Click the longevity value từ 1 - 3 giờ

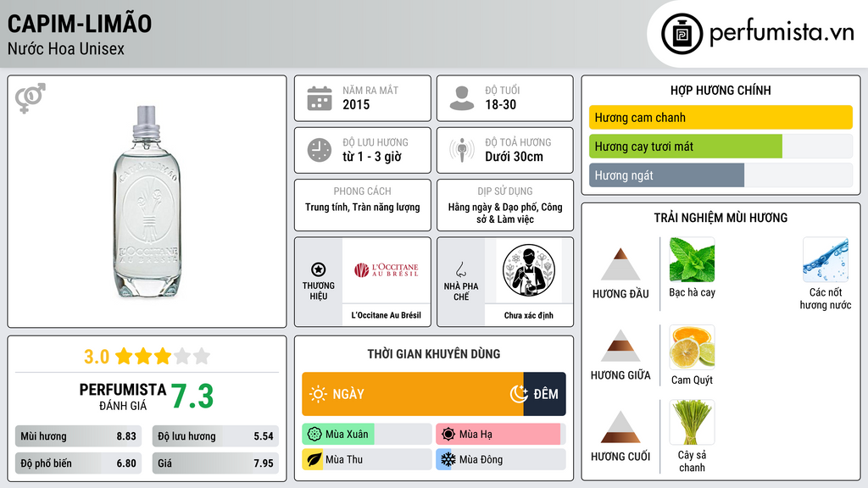coord(372,157)
